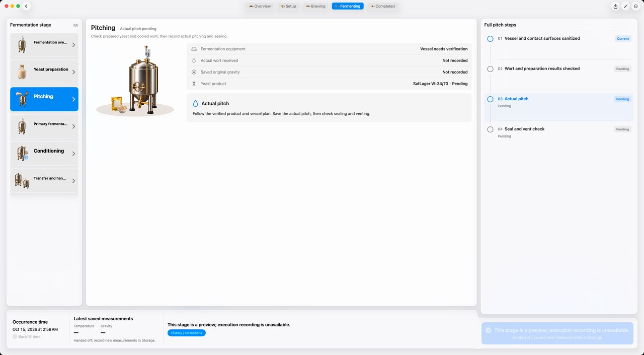Go to the Brewing tab
The height and width of the screenshot is (355, 644).
(315, 6)
